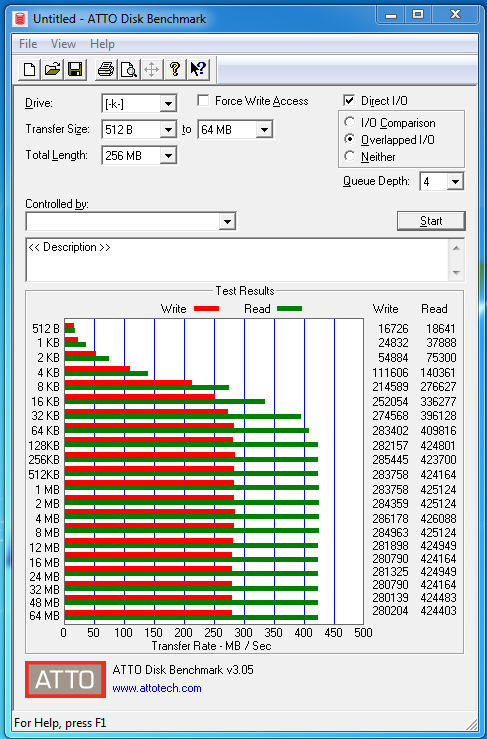
Task: Maximize the ATTO Disk Benchmark window
Action: [x=417, y=15]
